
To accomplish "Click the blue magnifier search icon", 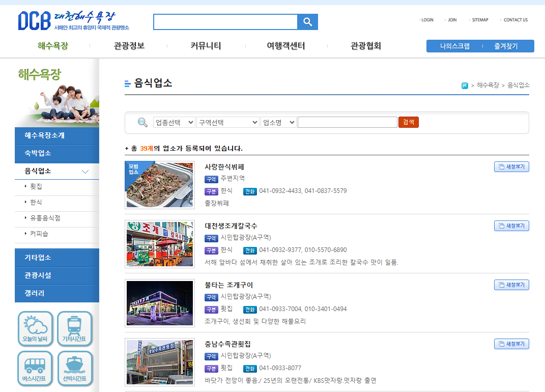I will (x=307, y=22).
